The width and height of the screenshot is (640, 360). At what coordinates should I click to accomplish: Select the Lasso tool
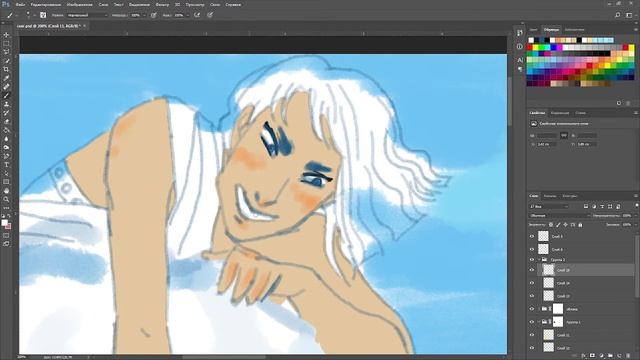pyautogui.click(x=6, y=52)
